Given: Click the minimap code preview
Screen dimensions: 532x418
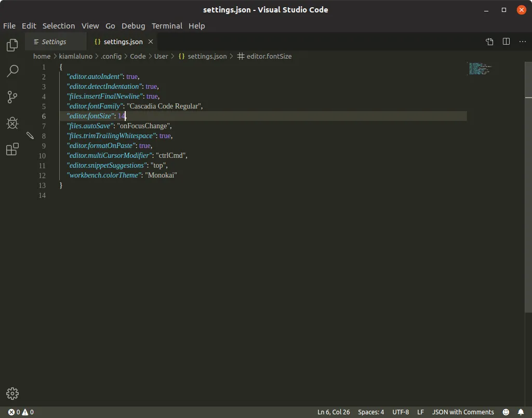Looking at the screenshot, I should tap(479, 69).
